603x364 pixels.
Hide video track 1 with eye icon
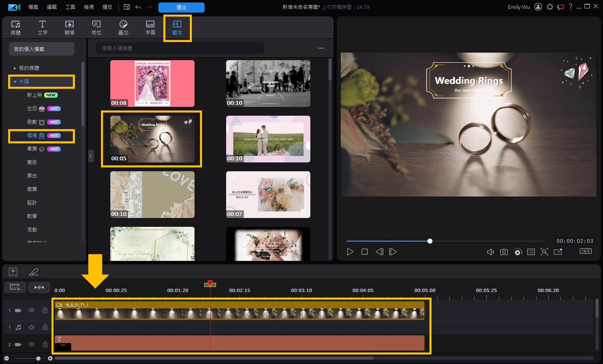[x=32, y=310]
